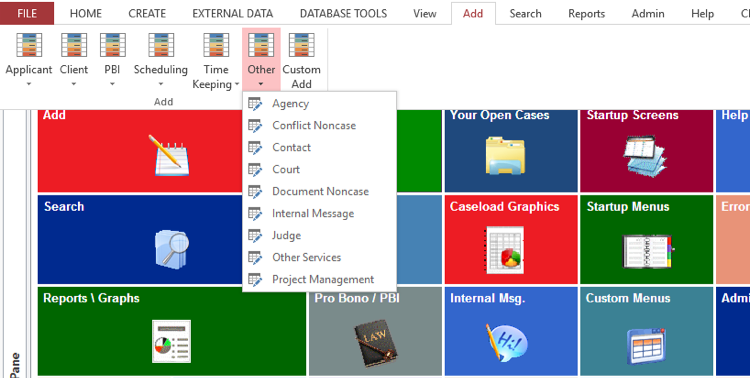Image resolution: width=750 pixels, height=378 pixels.
Task: Open the Custom Menus window icon
Action: pyautogui.click(x=646, y=346)
